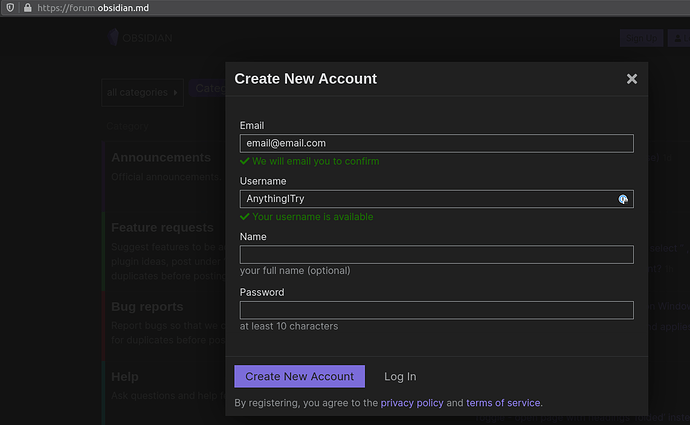Open the Feature requests category
This screenshot has width=690, height=425.
tap(162, 227)
